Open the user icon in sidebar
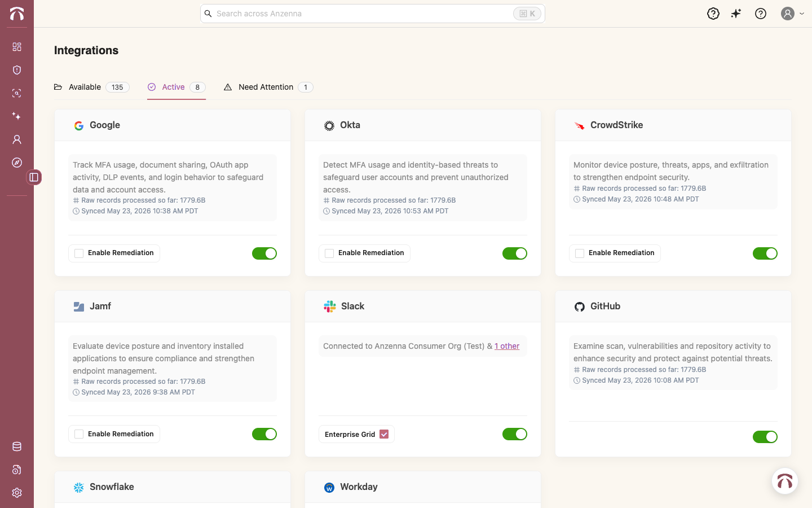The height and width of the screenshot is (508, 812). click(17, 139)
